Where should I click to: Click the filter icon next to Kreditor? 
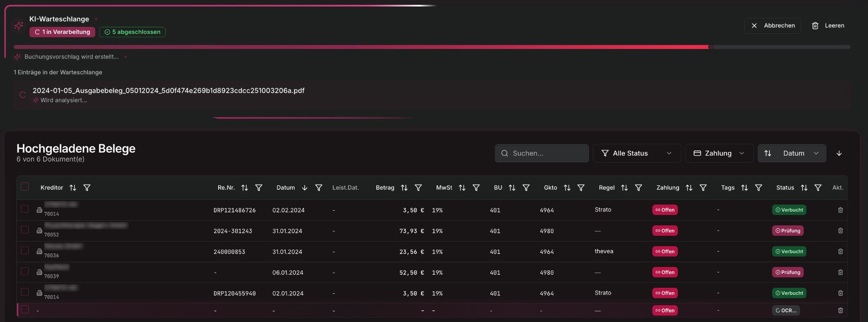[x=87, y=188]
